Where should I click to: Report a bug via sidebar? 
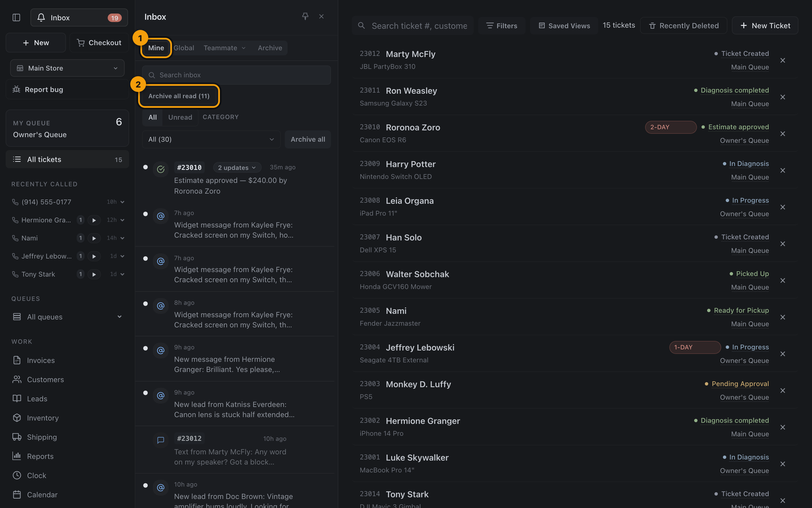(67, 89)
